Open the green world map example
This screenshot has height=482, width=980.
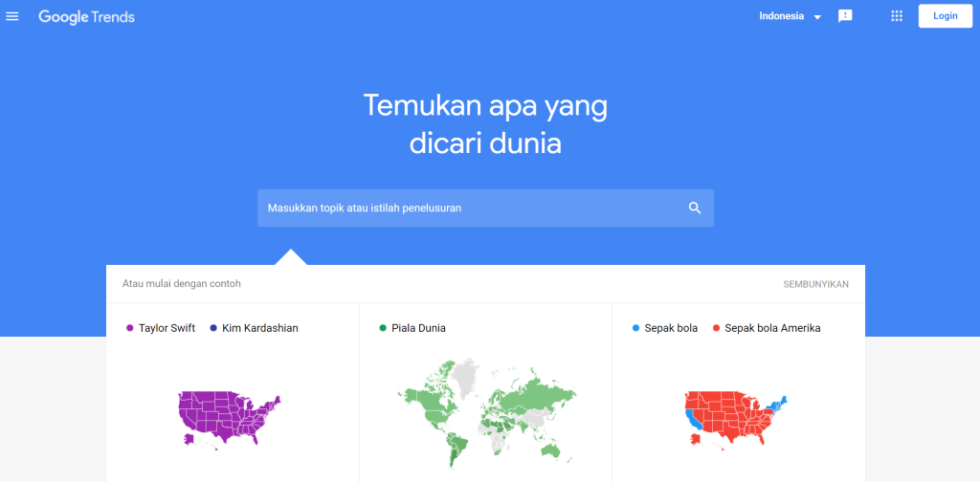point(485,413)
